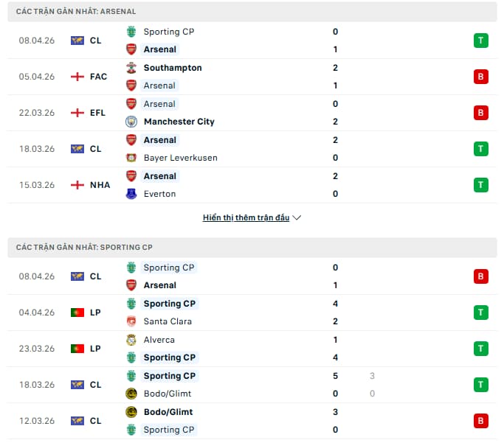Image resolution: width=504 pixels, height=443 pixels.
Task: Expand 'Hiển thị thêm trận đấu' list
Action: [x=246, y=218]
